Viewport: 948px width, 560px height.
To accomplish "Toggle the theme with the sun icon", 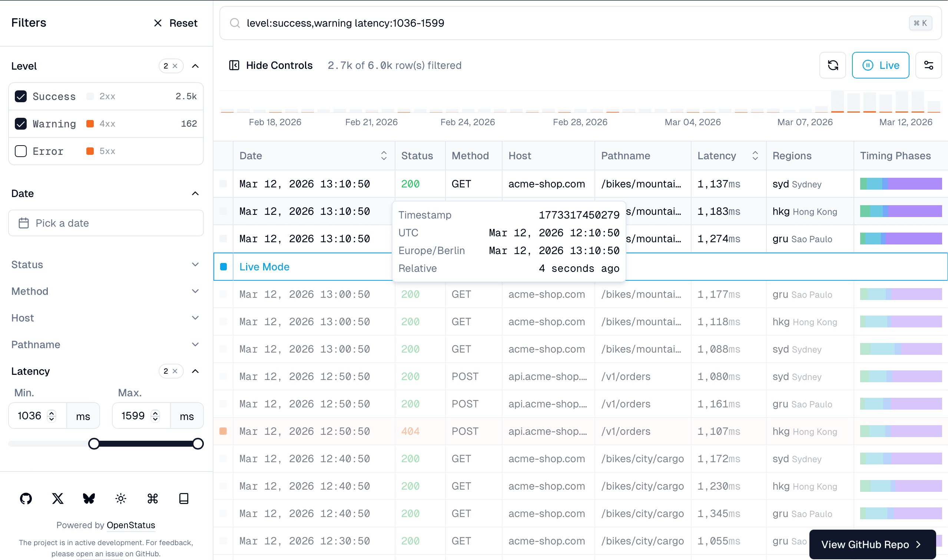I will 120,499.
